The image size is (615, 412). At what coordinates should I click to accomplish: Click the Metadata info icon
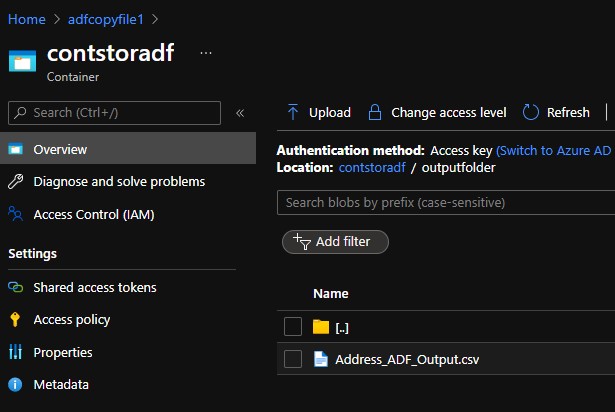click(x=15, y=385)
